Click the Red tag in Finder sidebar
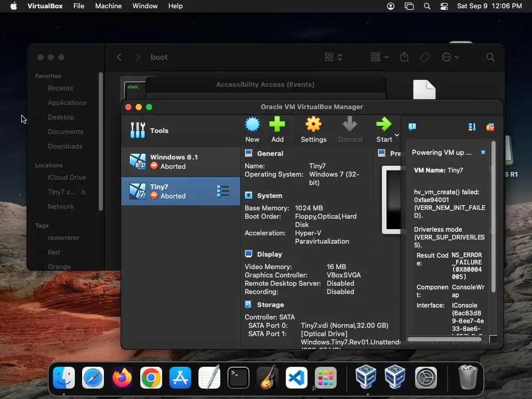The width and height of the screenshot is (532, 399). (54, 252)
